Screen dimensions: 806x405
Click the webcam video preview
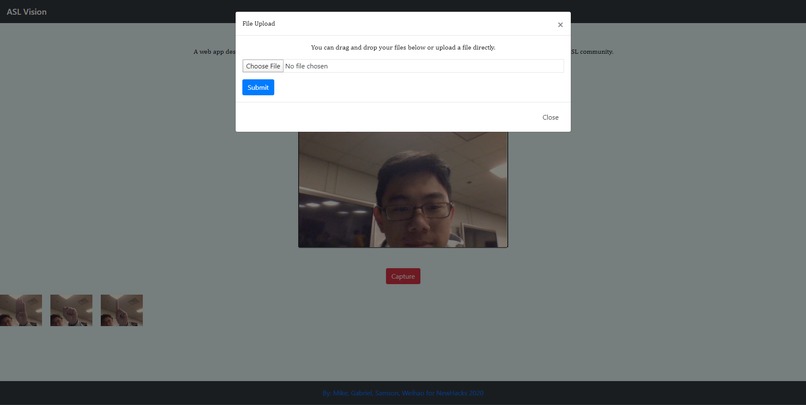(403, 190)
